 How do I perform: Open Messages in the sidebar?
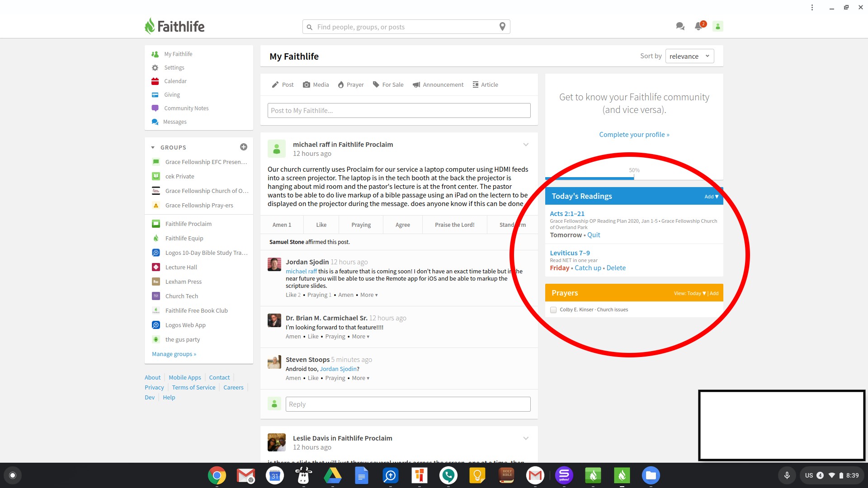tap(175, 122)
